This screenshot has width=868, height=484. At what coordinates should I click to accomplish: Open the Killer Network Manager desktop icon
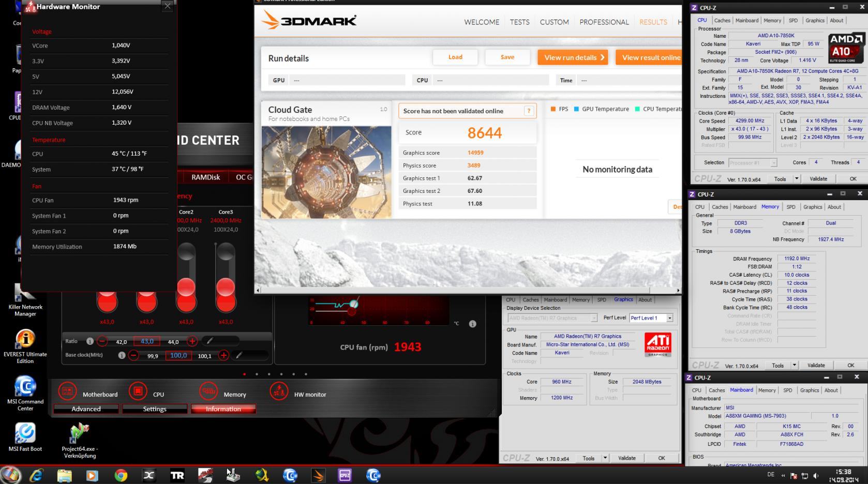pos(25,300)
